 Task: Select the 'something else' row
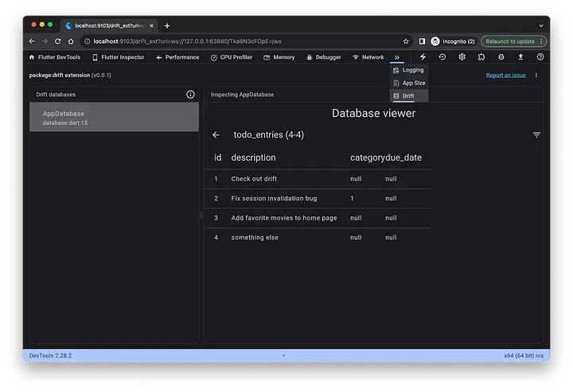click(x=318, y=238)
